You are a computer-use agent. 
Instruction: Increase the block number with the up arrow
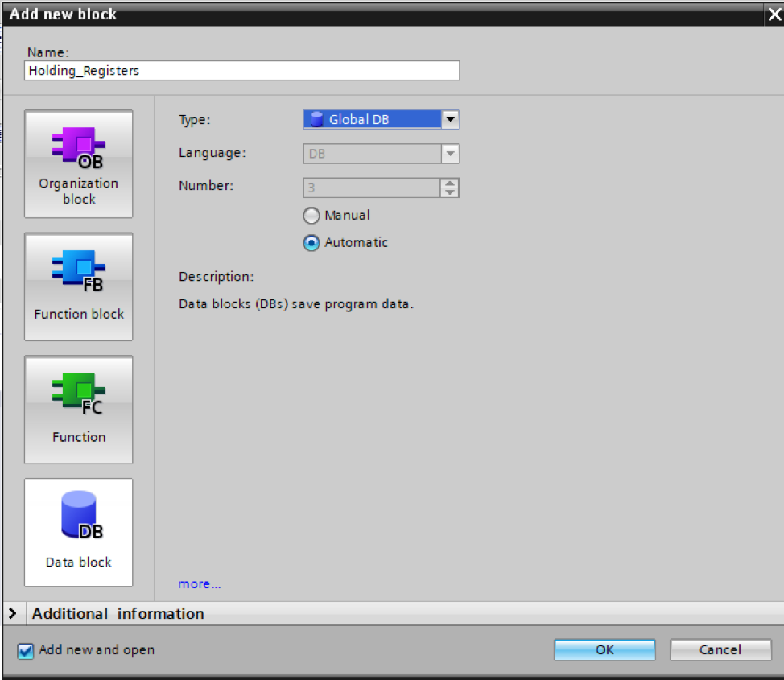450,183
